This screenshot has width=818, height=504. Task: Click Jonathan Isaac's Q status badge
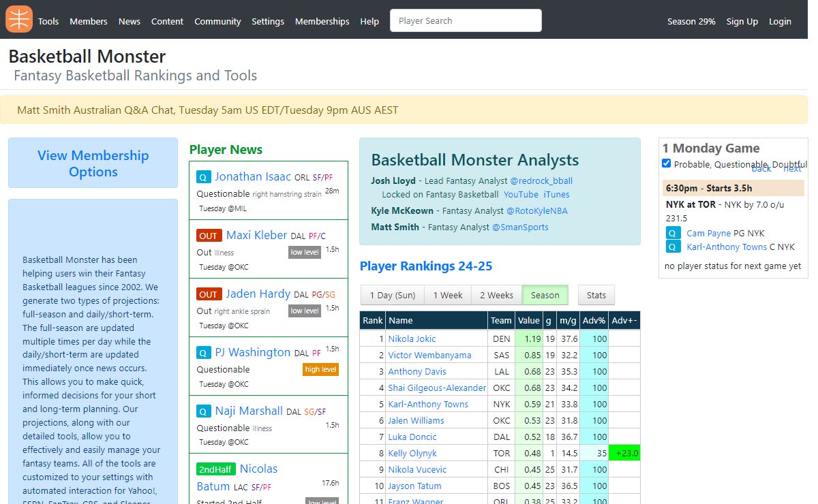click(x=203, y=177)
